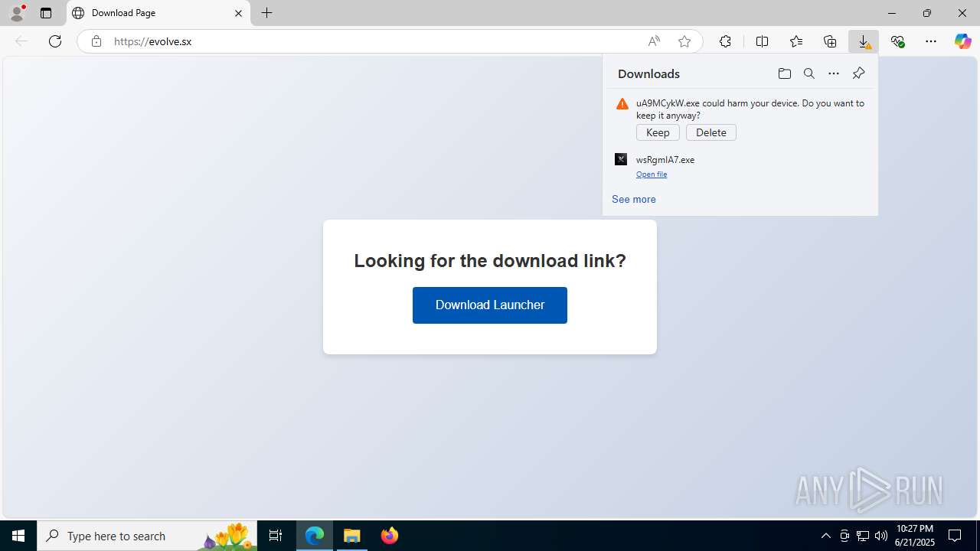The height and width of the screenshot is (551, 980).
Task: Click the warning triangle for uA9MCykW.exe
Action: 622,104
